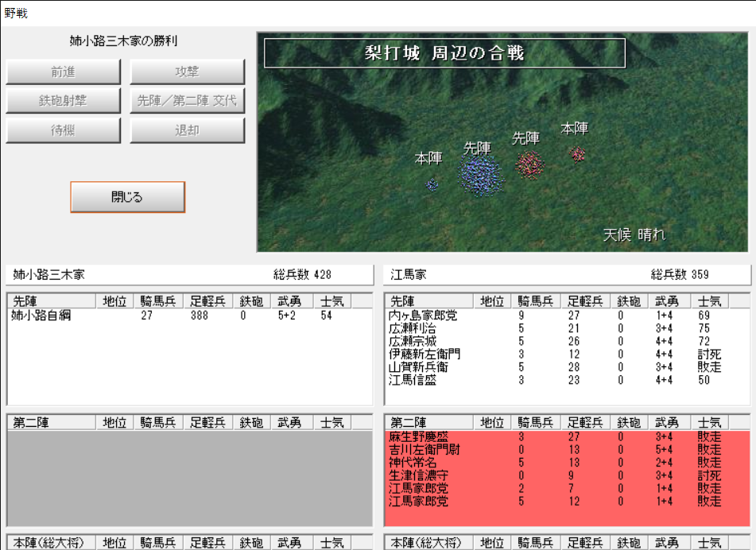This screenshot has width=756, height=550.
Task: Select the 鉄砲射撃 button
Action: (64, 102)
